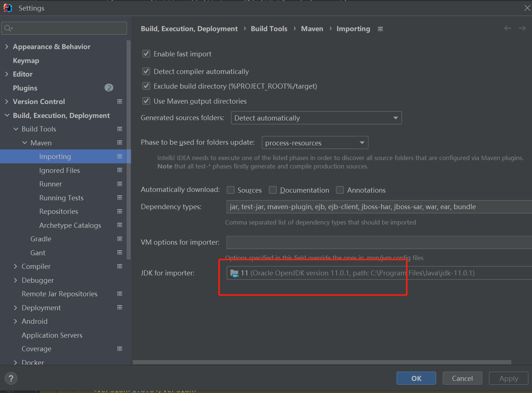Enable automatic download of Sources
The width and height of the screenshot is (532, 393).
[x=231, y=190]
